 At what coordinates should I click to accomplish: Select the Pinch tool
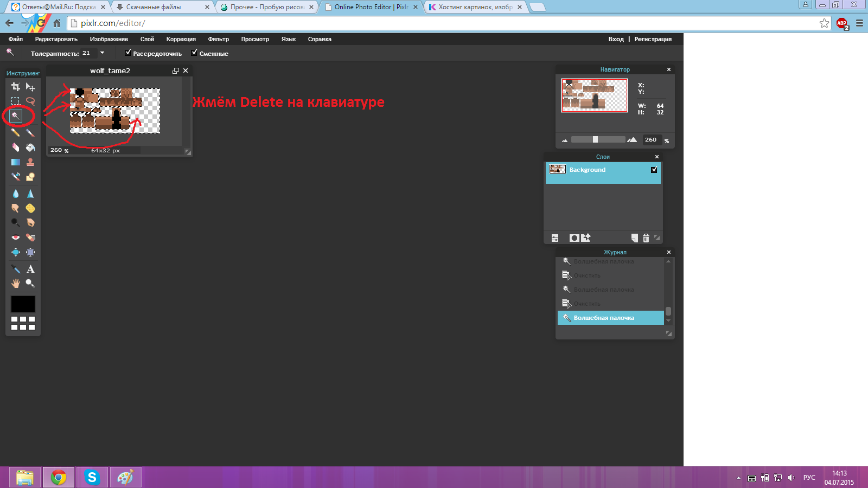point(30,252)
